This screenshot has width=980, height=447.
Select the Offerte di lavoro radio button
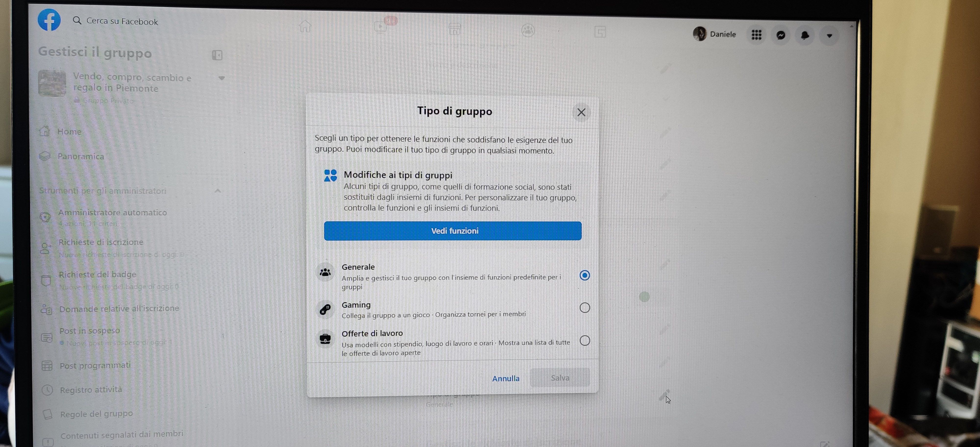585,340
